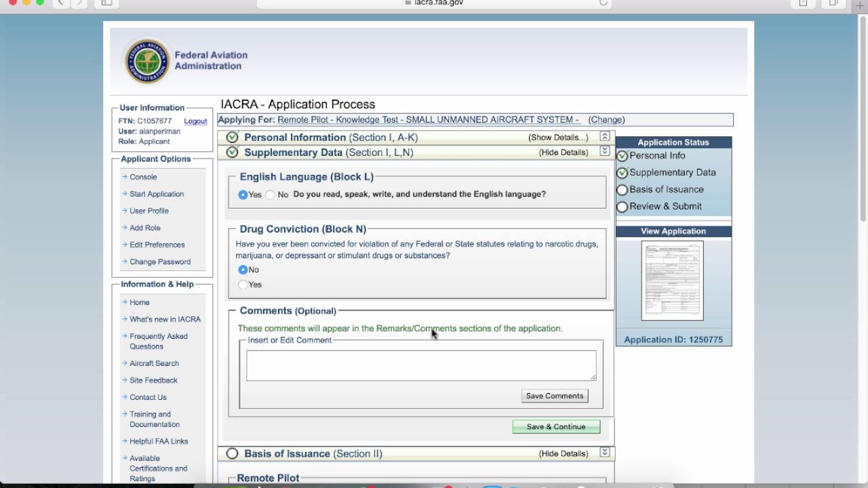Image resolution: width=868 pixels, height=488 pixels.
Task: Click the Safari share icon
Action: tap(803, 3)
